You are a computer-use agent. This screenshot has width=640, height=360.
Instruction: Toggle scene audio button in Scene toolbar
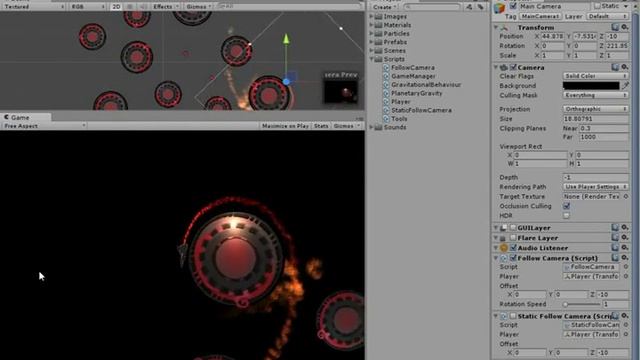(x=144, y=7)
